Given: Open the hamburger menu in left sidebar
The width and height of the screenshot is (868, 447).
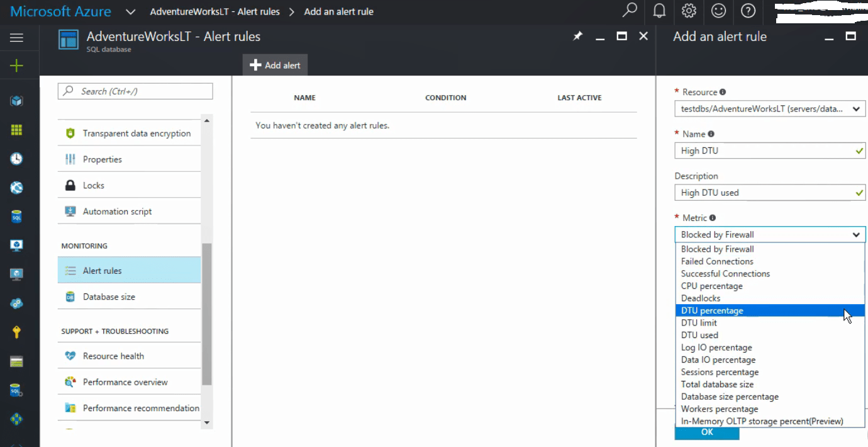Looking at the screenshot, I should 17,38.
